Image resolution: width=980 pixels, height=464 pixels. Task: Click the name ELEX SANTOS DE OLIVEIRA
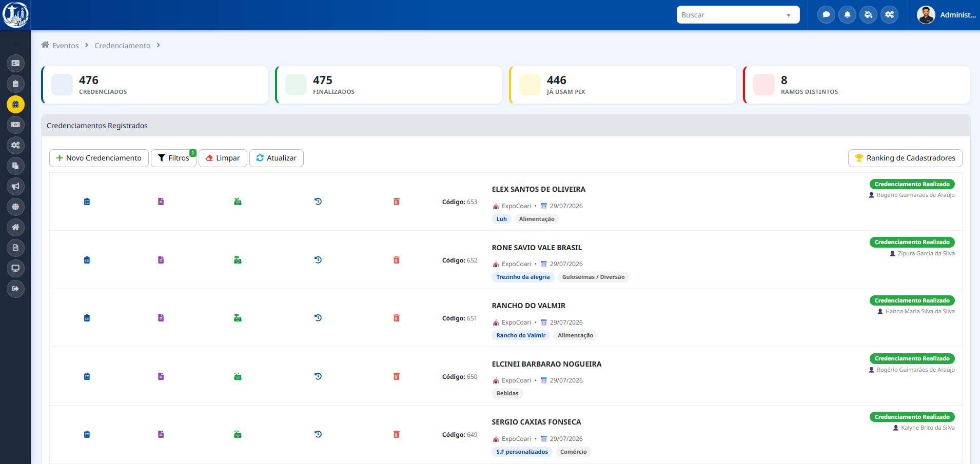(x=538, y=189)
